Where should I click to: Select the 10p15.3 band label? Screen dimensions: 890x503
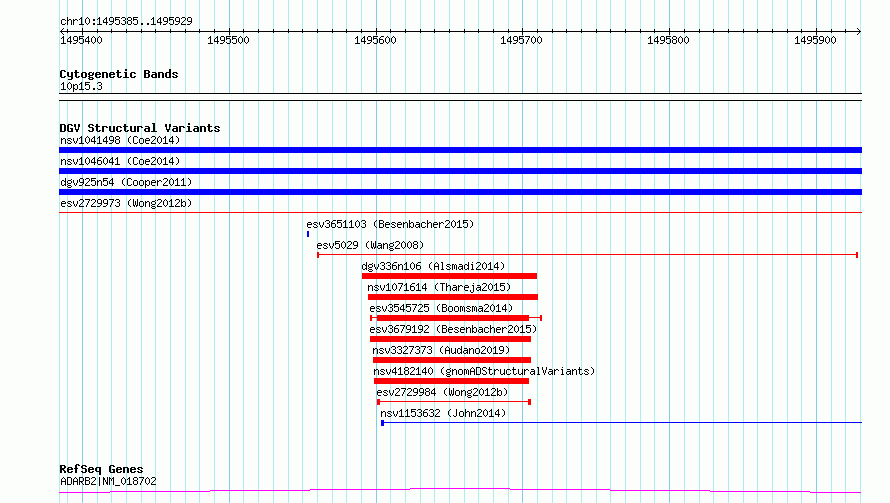pos(81,86)
